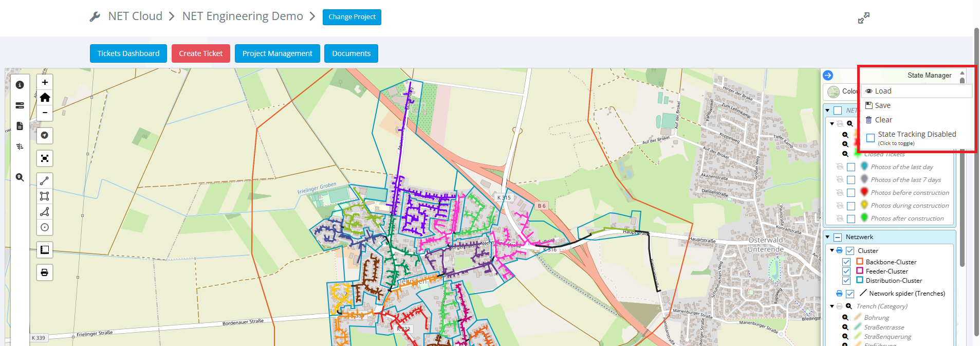Viewport: 980px width, 346px height.
Task: Expand the Trench (Category) node
Action: pyautogui.click(x=832, y=306)
